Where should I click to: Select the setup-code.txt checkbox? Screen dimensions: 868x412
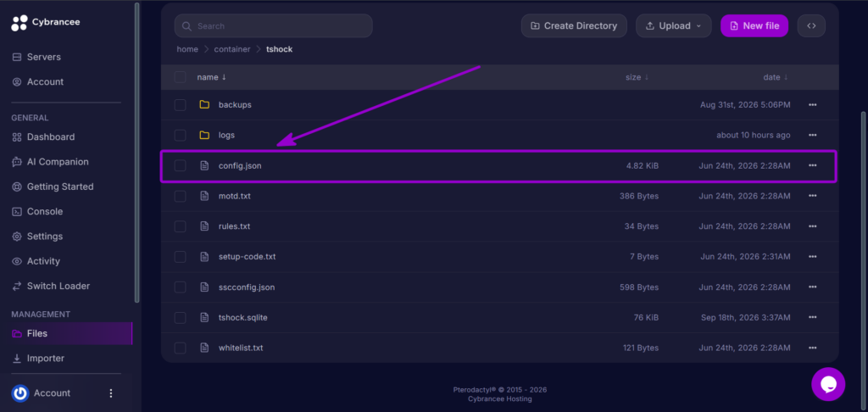(180, 257)
